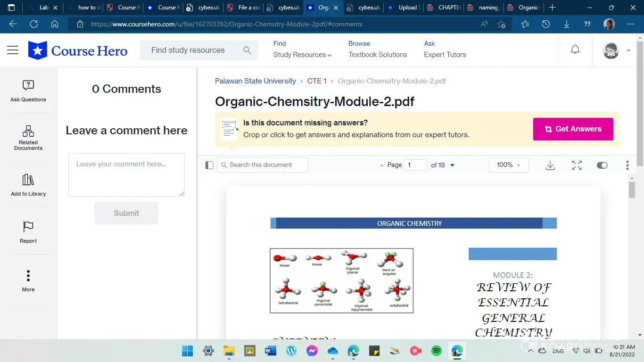Viewport: 644px width, 362px height.
Task: Close the active Organic Chemistry browser tab
Action: (x=336, y=8)
